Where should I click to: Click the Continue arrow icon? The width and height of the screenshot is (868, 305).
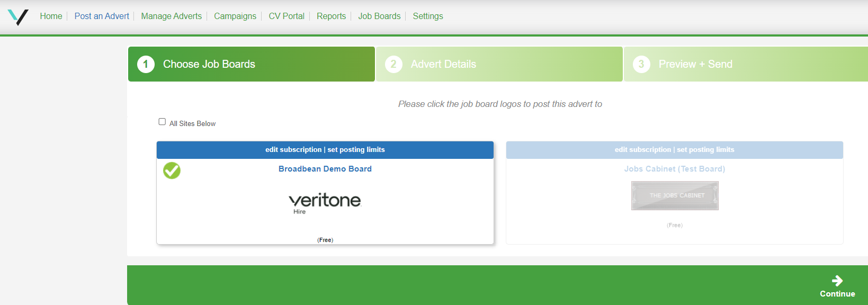[x=837, y=281]
